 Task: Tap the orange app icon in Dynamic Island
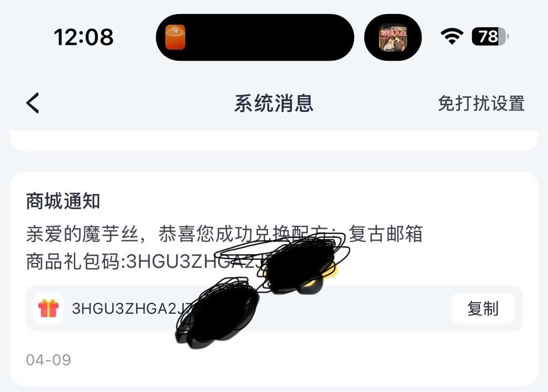click(175, 38)
